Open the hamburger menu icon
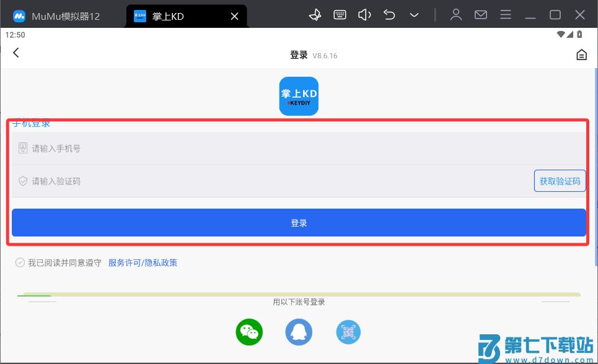The width and height of the screenshot is (598, 364). (506, 15)
